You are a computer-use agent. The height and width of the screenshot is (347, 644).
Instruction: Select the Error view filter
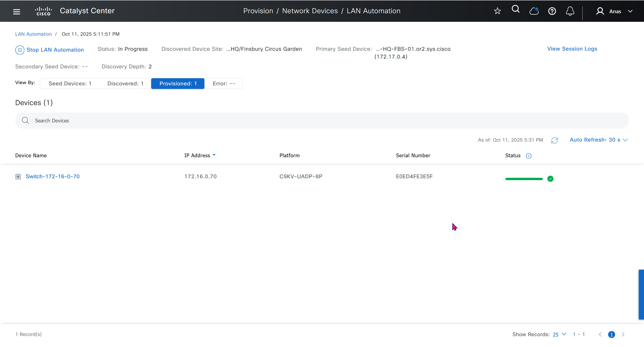[x=223, y=83]
